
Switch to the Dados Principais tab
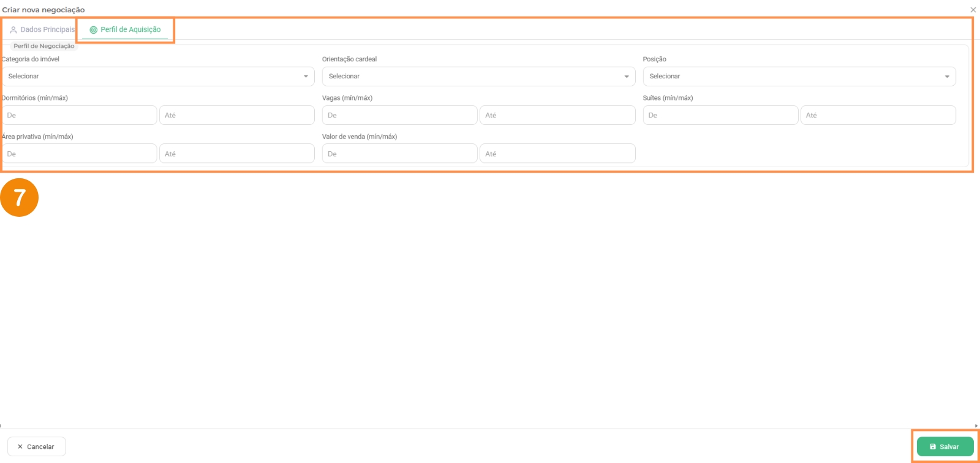[42, 29]
